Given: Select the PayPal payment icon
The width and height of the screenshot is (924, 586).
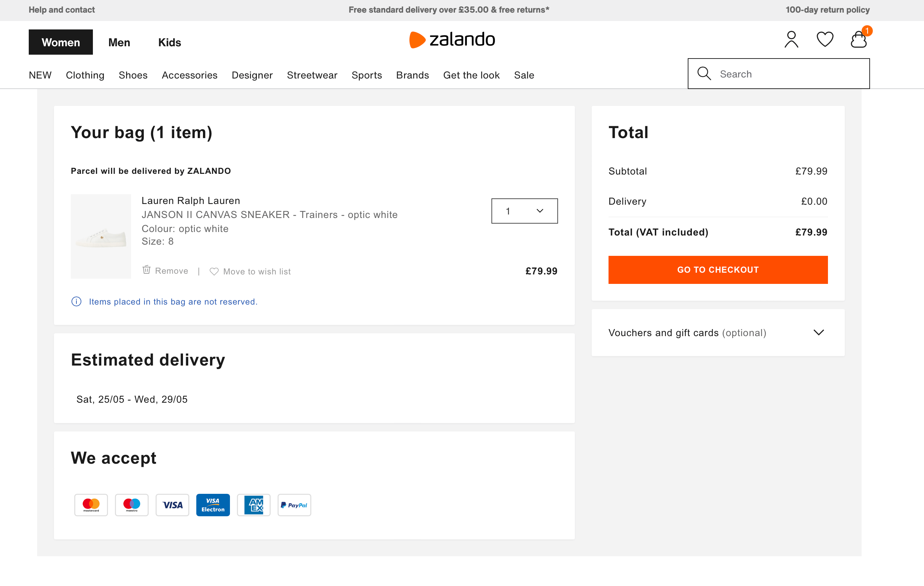Looking at the screenshot, I should click(x=294, y=505).
